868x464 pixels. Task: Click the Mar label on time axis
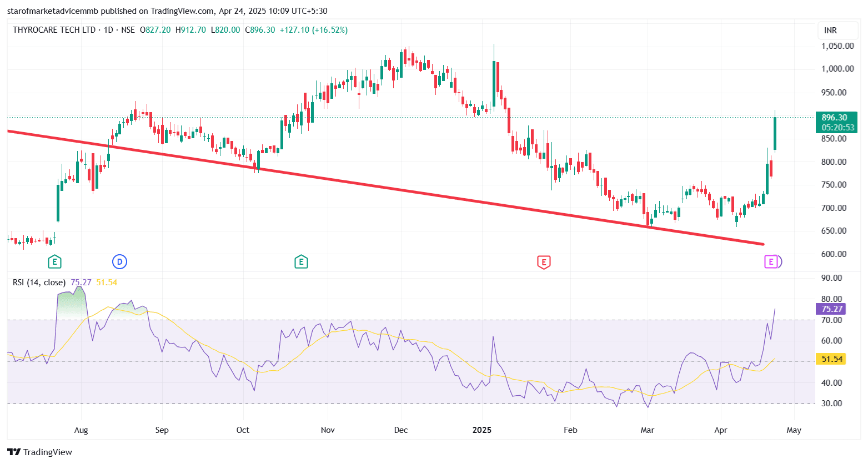[648, 430]
